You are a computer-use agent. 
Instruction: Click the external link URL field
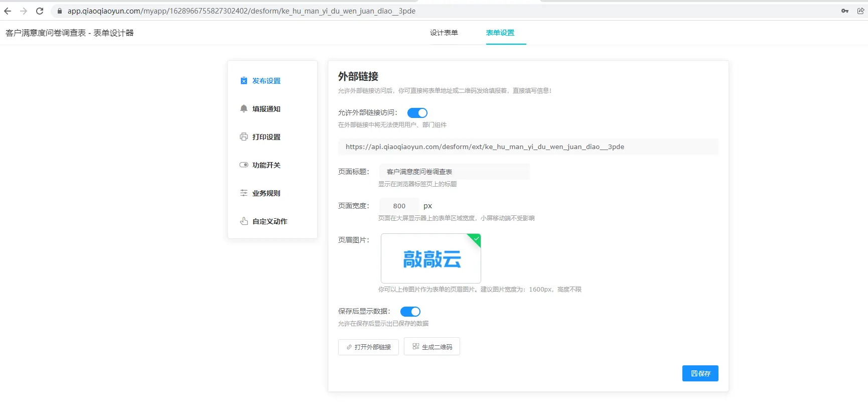(x=528, y=147)
